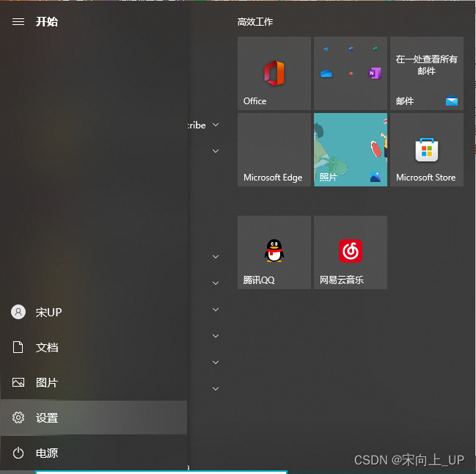This screenshot has width=476, height=474.
Task: Open the OneDrive icon in the Office group tile
Action: 326,73
